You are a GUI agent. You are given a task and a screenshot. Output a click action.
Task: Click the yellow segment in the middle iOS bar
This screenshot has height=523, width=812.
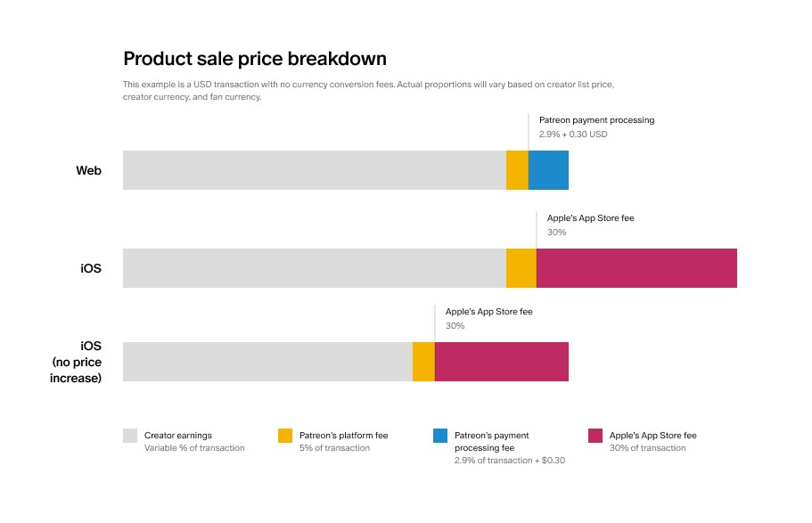521,268
